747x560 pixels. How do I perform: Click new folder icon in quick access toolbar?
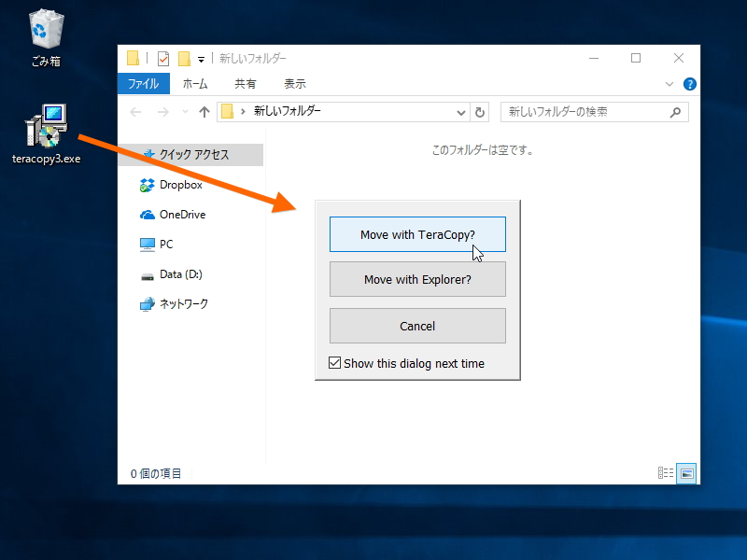click(184, 59)
